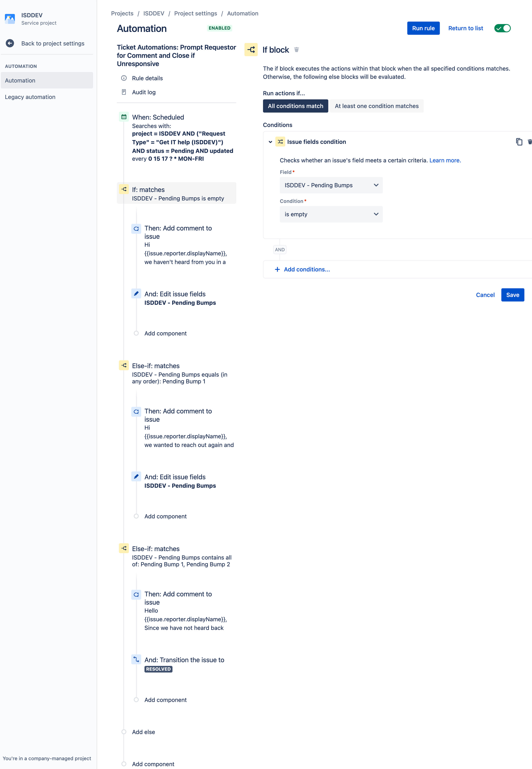Click the contains-all Else-if branch icon
The height and width of the screenshot is (769, 532).
[124, 548]
